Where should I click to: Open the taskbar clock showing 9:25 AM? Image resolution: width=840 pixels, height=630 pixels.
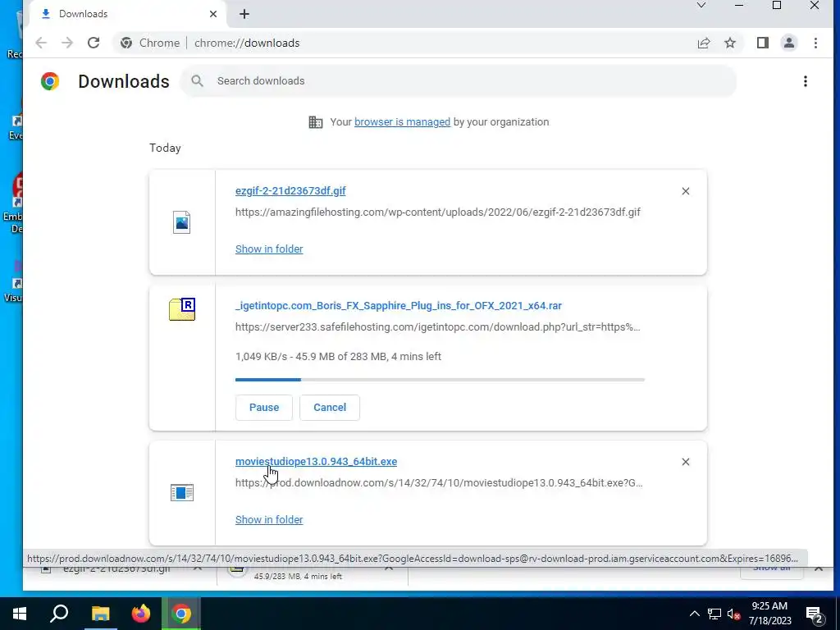point(769,614)
